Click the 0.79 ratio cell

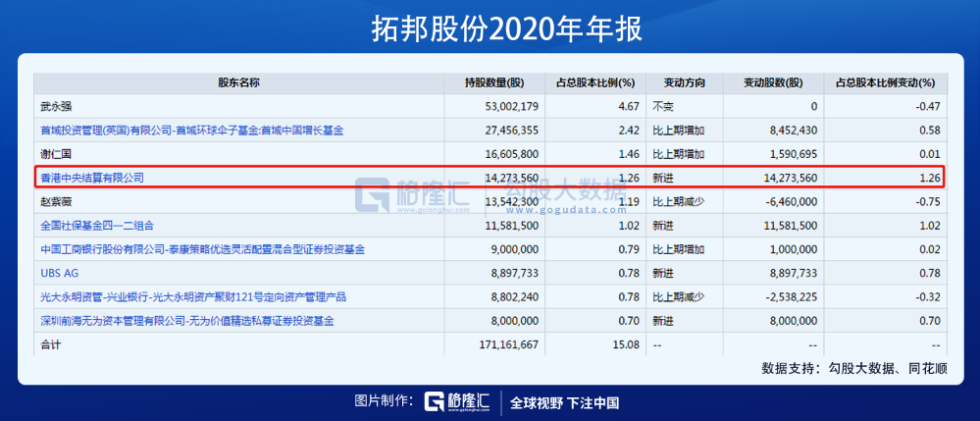coord(628,249)
